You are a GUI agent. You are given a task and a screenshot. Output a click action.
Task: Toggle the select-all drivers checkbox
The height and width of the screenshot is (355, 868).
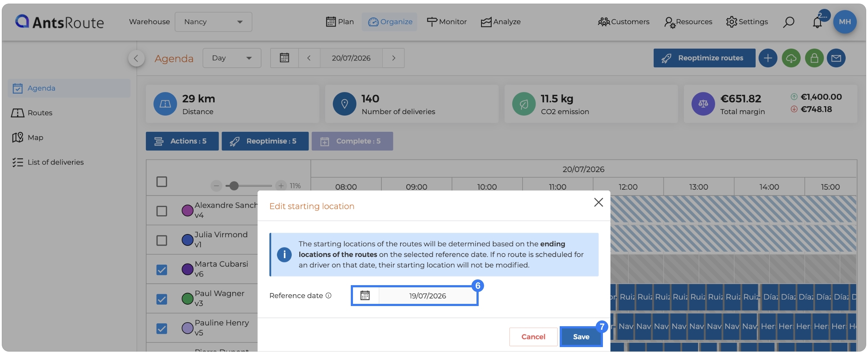click(x=162, y=182)
